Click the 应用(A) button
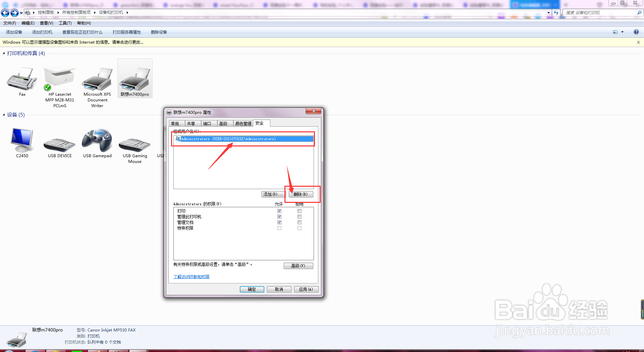Image resolution: width=644 pixels, height=352 pixels. (306, 289)
